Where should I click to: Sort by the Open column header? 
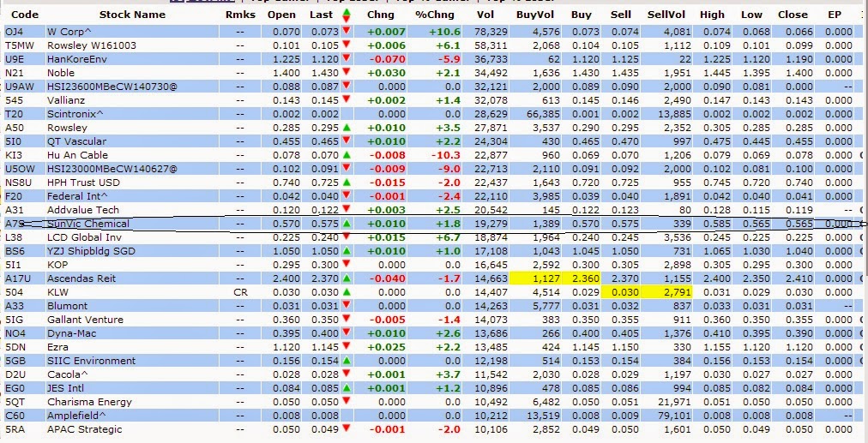click(x=282, y=15)
